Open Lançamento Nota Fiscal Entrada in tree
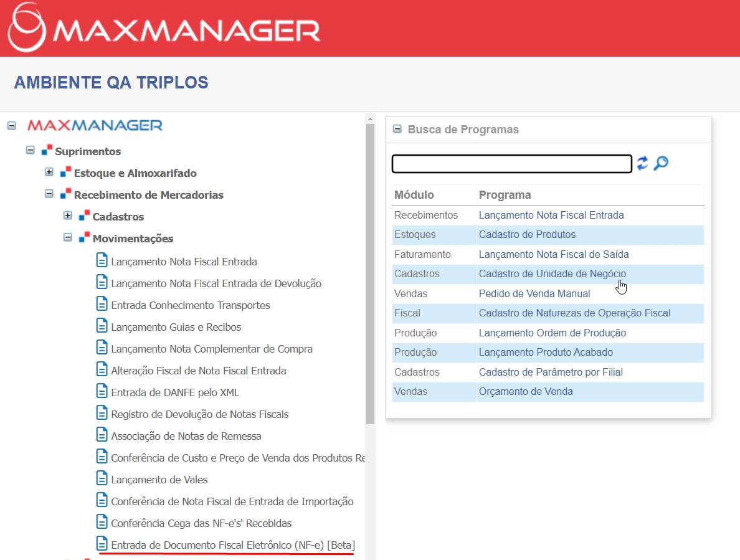This screenshot has width=740, height=560. click(x=184, y=262)
